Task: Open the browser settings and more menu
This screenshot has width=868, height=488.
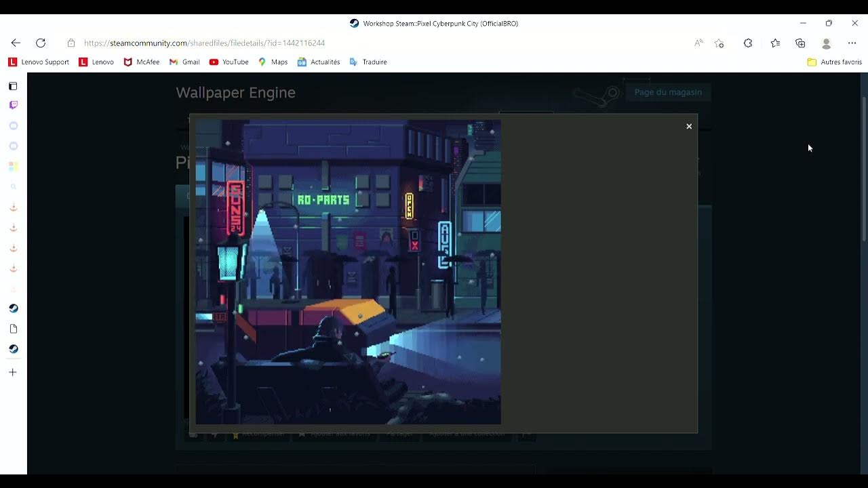Action: (852, 43)
